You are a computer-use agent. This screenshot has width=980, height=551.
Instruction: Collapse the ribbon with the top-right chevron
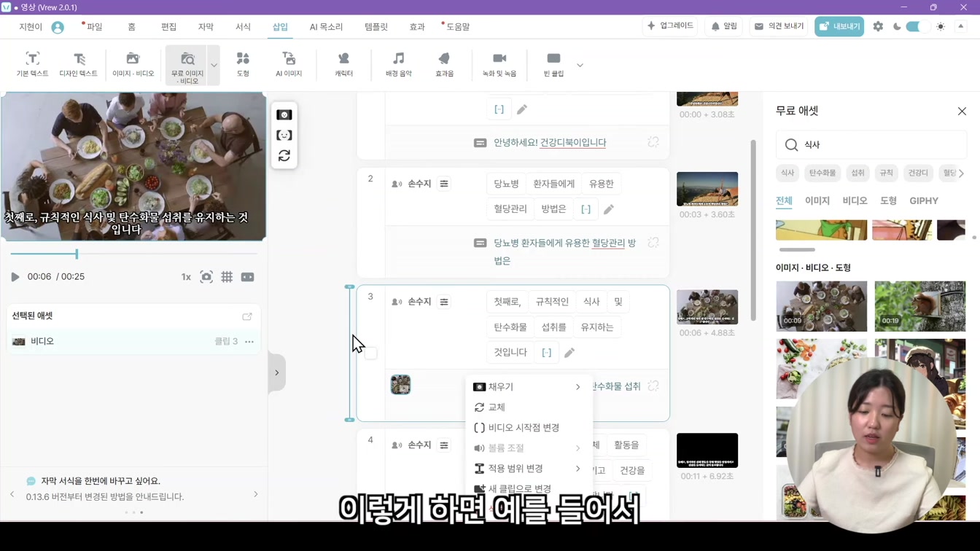(961, 26)
